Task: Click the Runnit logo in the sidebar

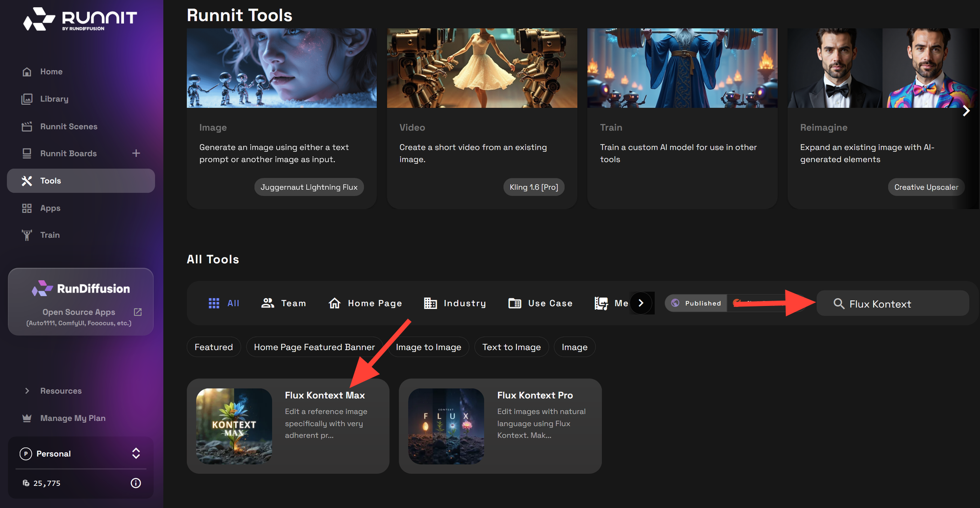Action: 80,20
